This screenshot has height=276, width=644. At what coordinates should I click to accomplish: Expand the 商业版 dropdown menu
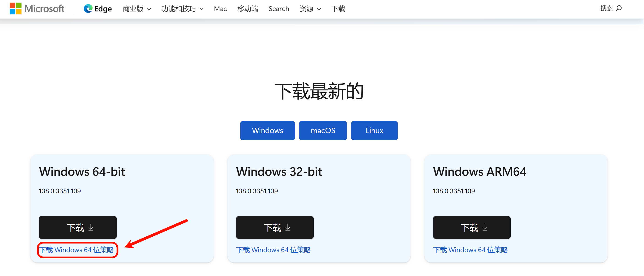click(137, 9)
